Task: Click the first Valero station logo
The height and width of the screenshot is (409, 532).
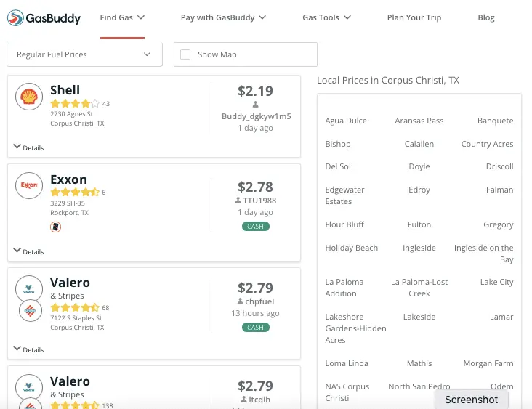Action: [x=29, y=288]
